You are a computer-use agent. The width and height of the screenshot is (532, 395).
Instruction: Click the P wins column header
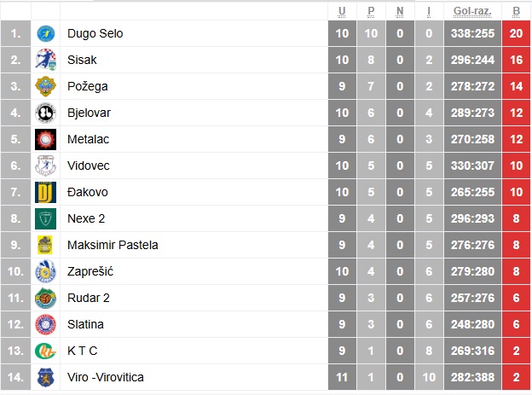(371, 12)
